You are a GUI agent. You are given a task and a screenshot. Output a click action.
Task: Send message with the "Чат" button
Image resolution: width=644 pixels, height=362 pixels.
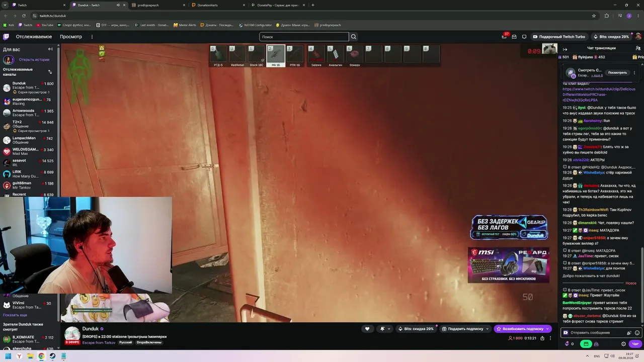pyautogui.click(x=635, y=344)
